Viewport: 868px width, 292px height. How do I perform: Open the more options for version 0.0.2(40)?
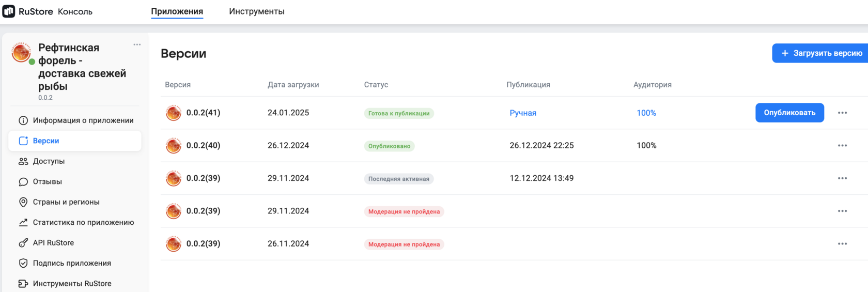(x=842, y=145)
